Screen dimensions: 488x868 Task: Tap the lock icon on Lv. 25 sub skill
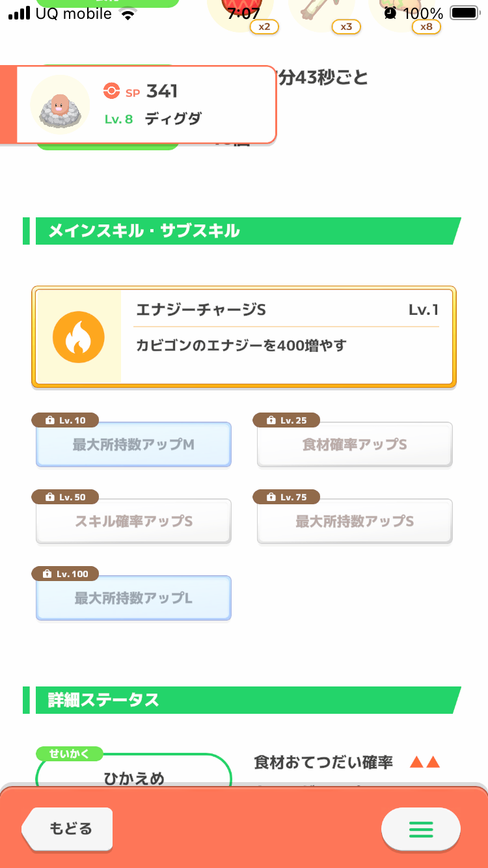[x=271, y=421]
